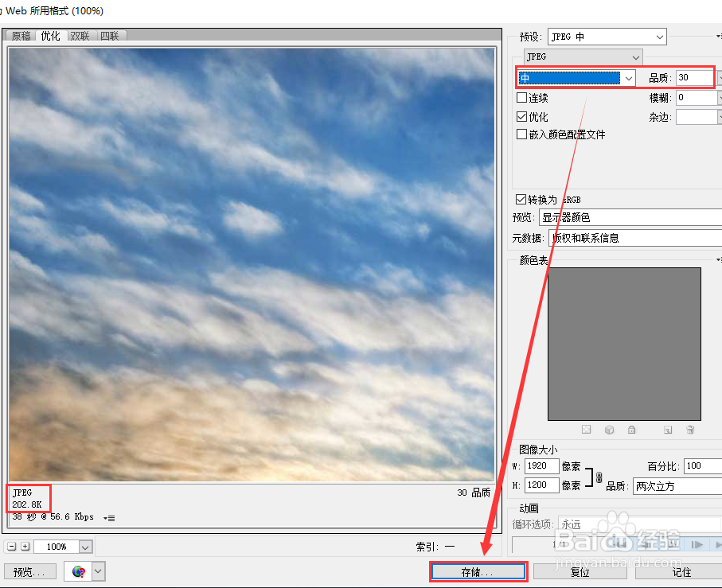Open the 元数据 版权和联系信息 dropdown
Screen dimensions: 722x588
(x=635, y=238)
